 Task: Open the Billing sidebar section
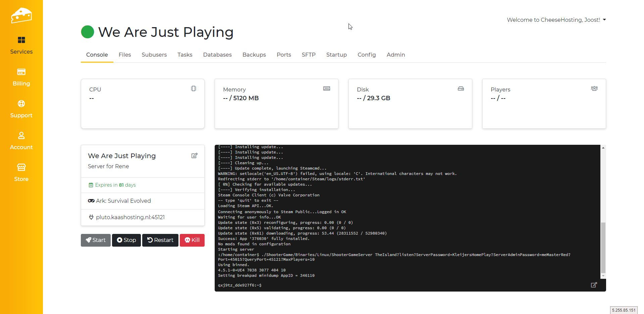[21, 77]
